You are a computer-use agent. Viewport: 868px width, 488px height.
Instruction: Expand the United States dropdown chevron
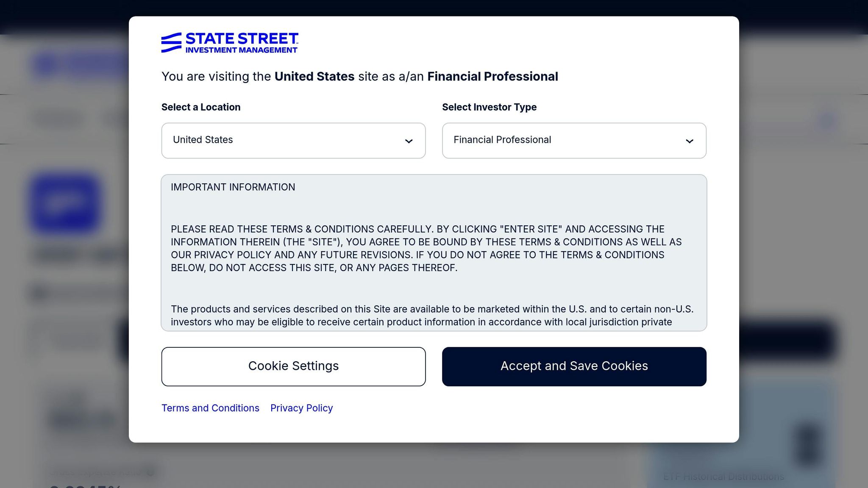pos(409,141)
